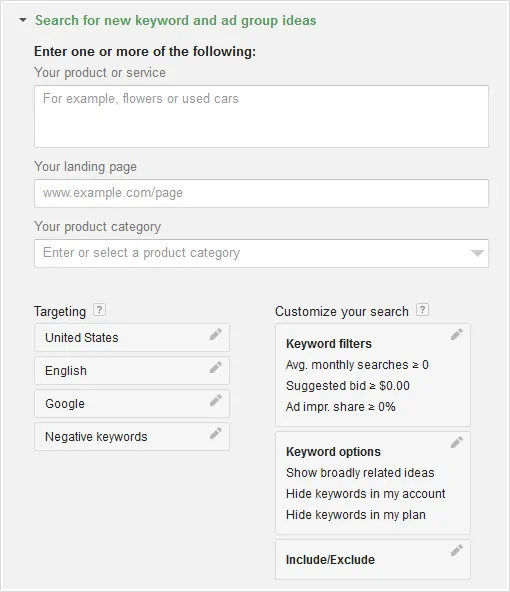
Task: Edit United States location targeting pencil
Action: [x=216, y=334]
